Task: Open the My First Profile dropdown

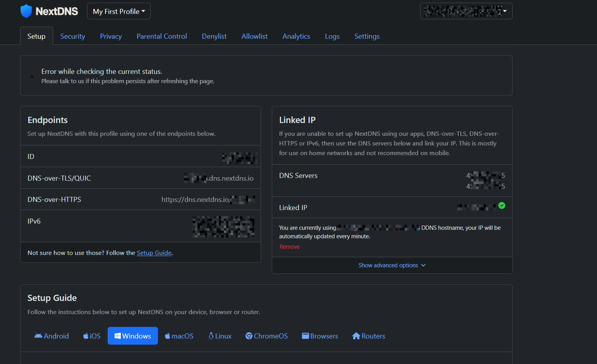Action: (118, 11)
